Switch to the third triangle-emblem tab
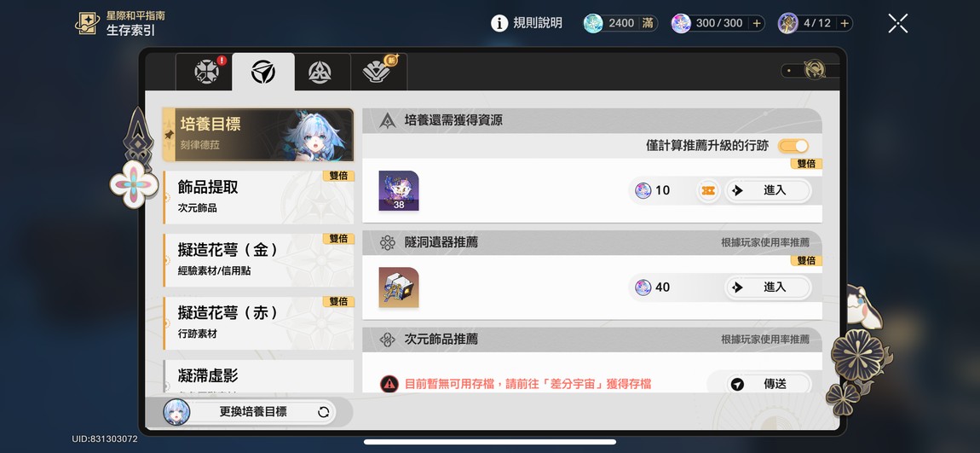 [320, 72]
